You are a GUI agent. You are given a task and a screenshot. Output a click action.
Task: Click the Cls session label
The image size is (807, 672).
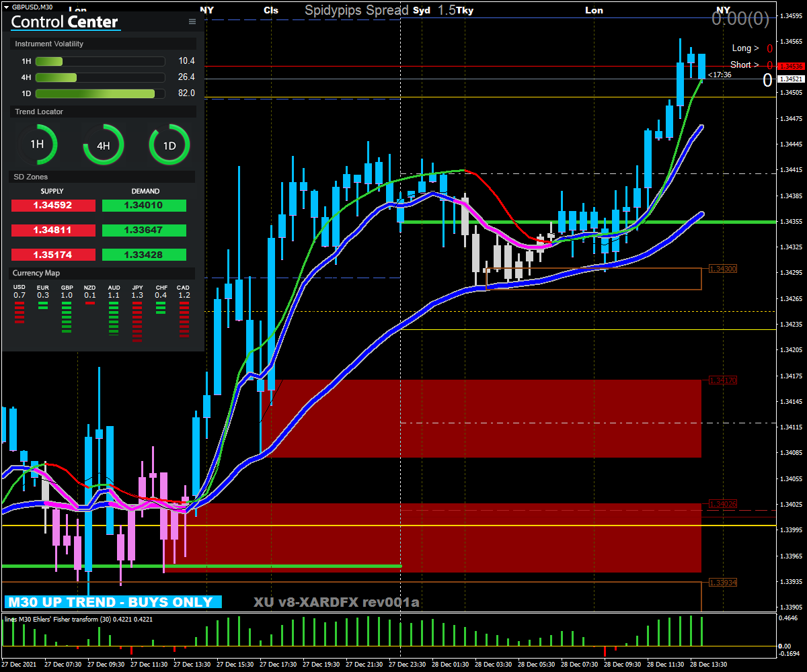271,10
